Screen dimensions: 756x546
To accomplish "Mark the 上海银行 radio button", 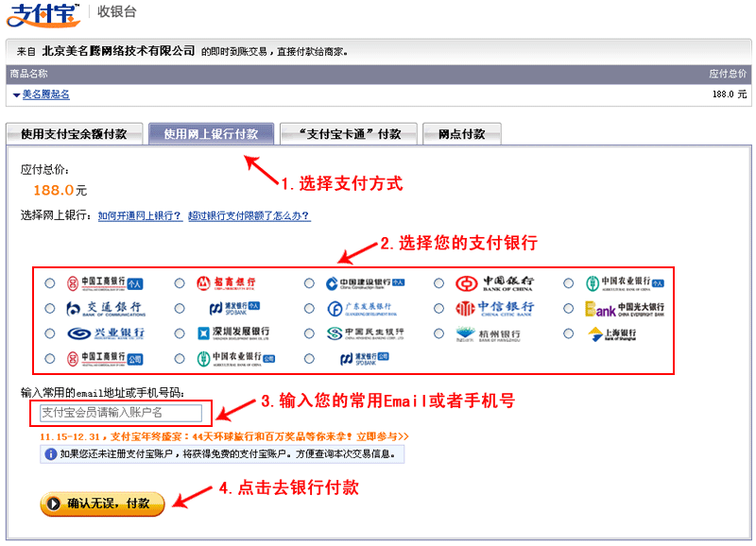I will [x=569, y=333].
